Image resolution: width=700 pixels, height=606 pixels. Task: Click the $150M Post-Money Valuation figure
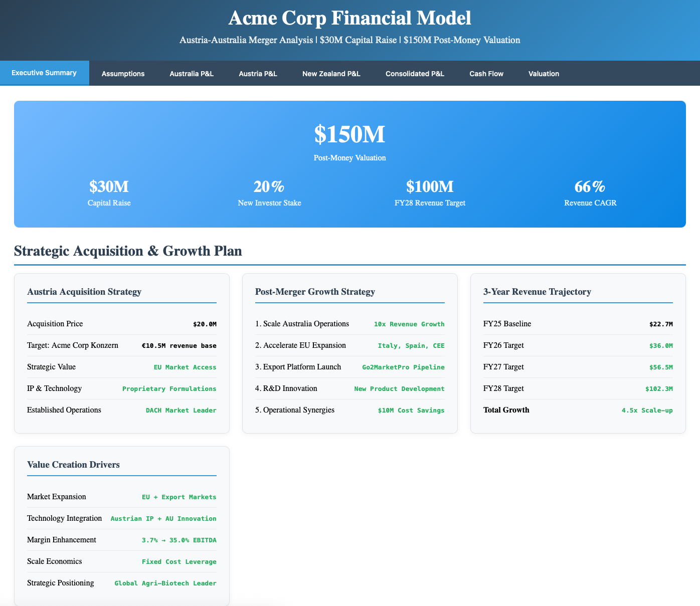349,134
